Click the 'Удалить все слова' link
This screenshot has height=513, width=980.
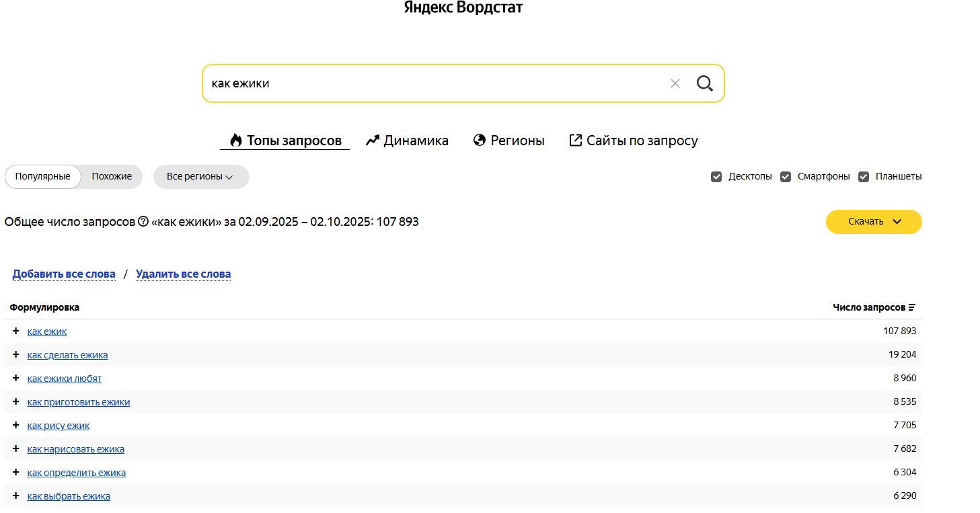(x=183, y=274)
